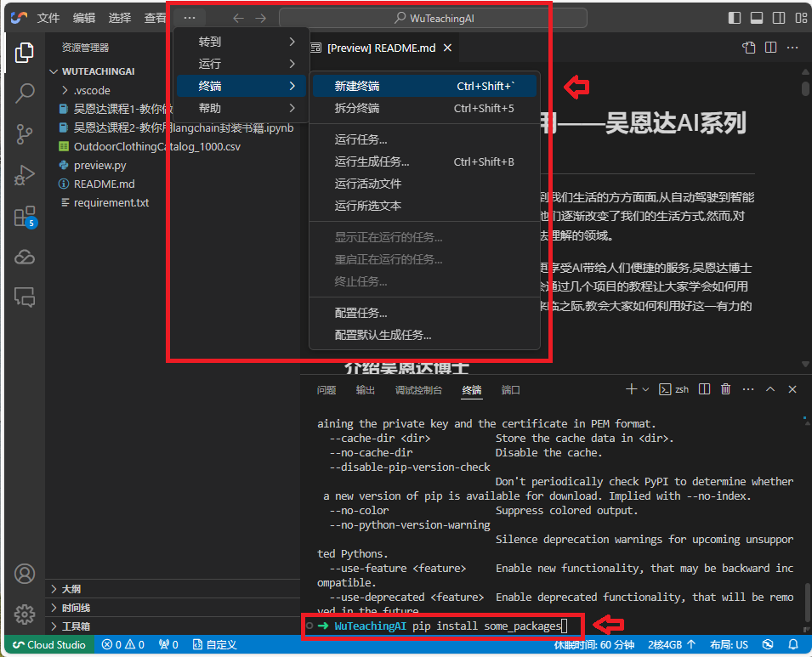The width and height of the screenshot is (812, 657).
Task: Open the terminal launch profile dropdown arrow
Action: click(645, 389)
